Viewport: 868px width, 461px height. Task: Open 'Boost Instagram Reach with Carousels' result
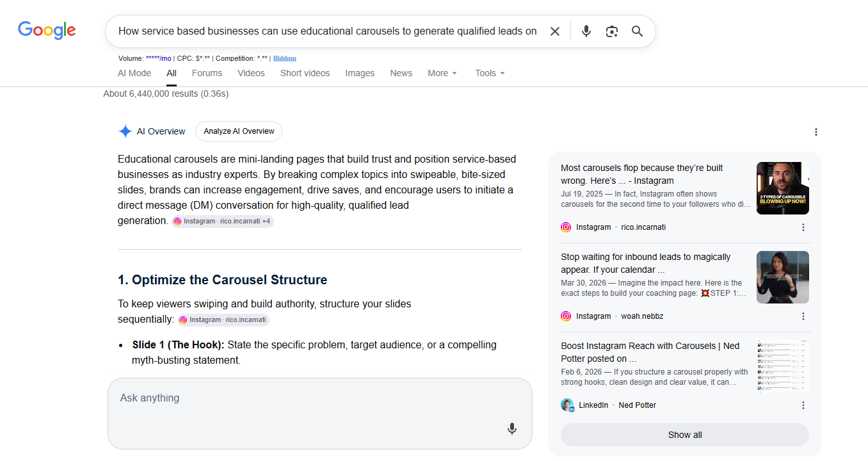pos(650,352)
